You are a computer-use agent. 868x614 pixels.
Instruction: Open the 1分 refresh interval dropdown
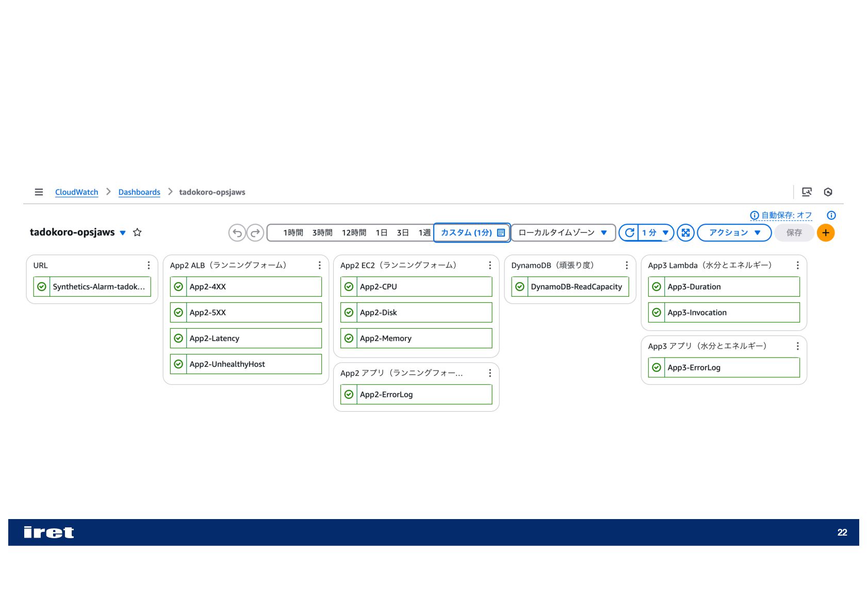[656, 233]
